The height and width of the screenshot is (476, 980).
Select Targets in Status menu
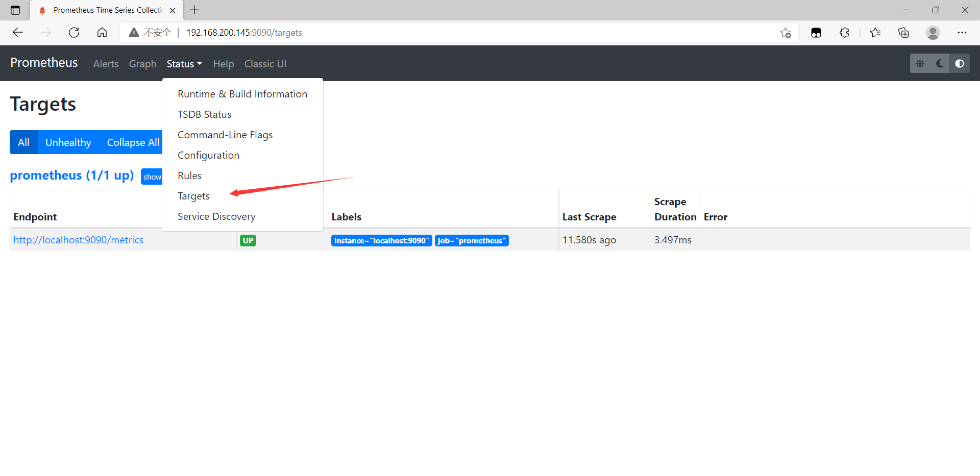click(x=242, y=196)
